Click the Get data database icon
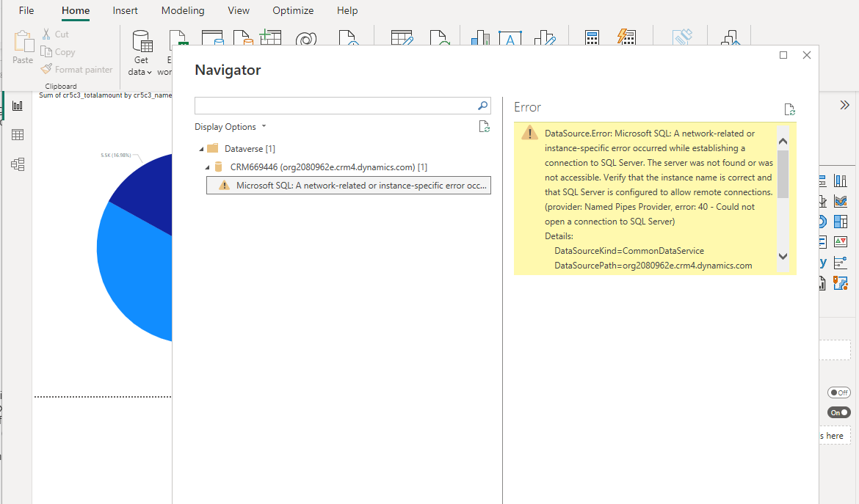Viewport: 859px width, 504px height. 142,42
